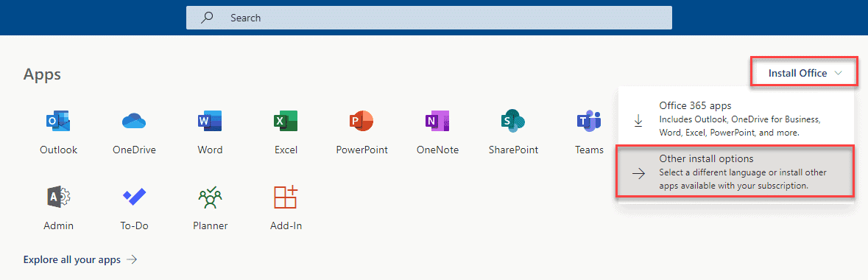The width and height of the screenshot is (868, 280).
Task: Open the PowerPoint app icon
Action: [x=361, y=120]
